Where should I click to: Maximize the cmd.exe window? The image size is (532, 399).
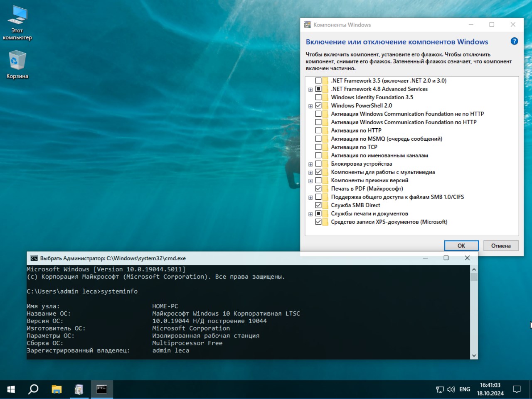click(x=446, y=258)
